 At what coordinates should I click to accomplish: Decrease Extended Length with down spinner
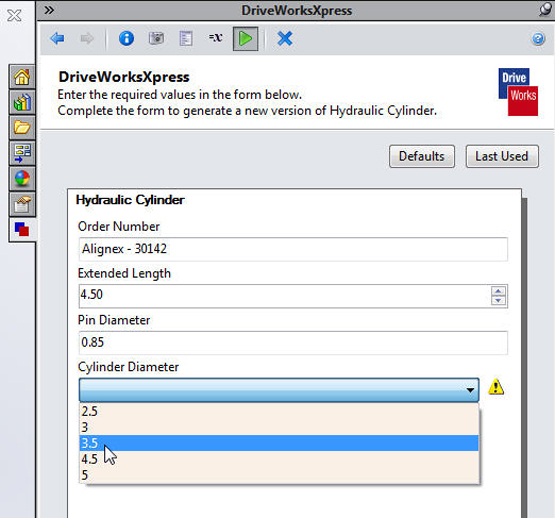point(498,300)
